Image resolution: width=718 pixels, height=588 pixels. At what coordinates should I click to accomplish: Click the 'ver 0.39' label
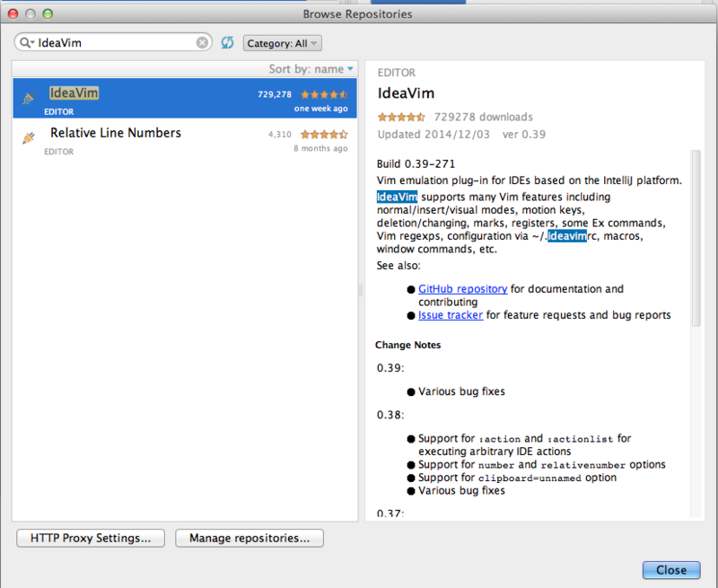click(524, 134)
